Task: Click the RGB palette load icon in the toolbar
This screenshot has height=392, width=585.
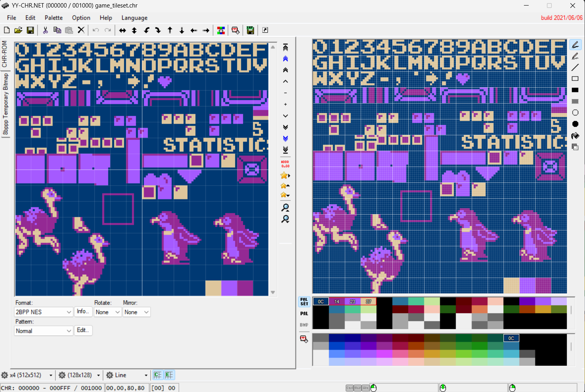Action: coord(221,31)
